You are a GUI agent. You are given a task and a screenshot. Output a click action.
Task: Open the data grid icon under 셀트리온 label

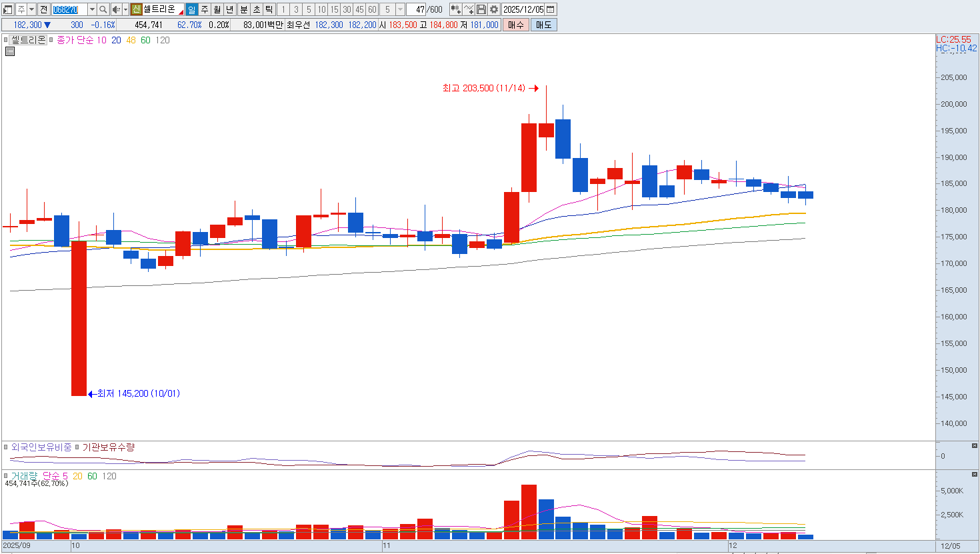10,51
